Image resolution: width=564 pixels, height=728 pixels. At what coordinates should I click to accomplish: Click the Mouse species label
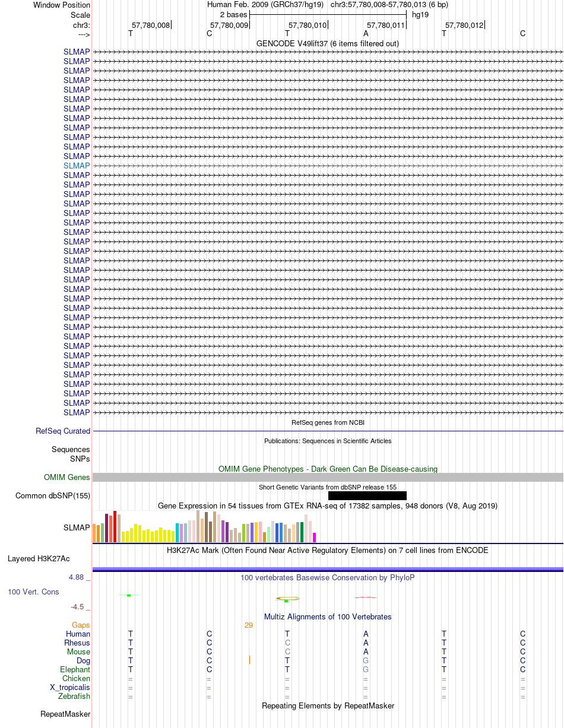pos(79,652)
